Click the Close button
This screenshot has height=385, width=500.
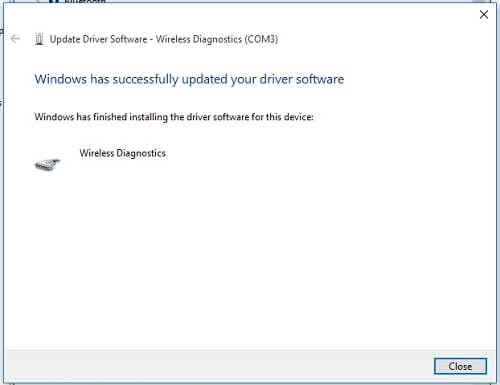coord(460,366)
